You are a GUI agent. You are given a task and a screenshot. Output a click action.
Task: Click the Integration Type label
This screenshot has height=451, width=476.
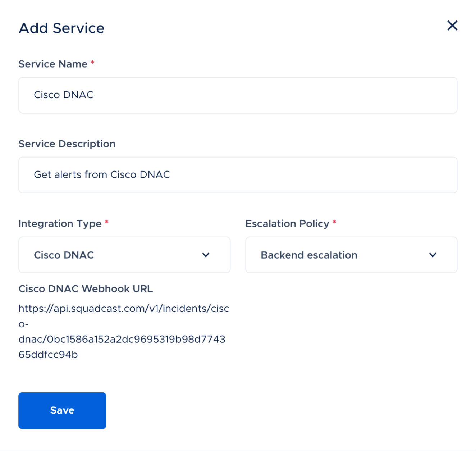click(60, 224)
